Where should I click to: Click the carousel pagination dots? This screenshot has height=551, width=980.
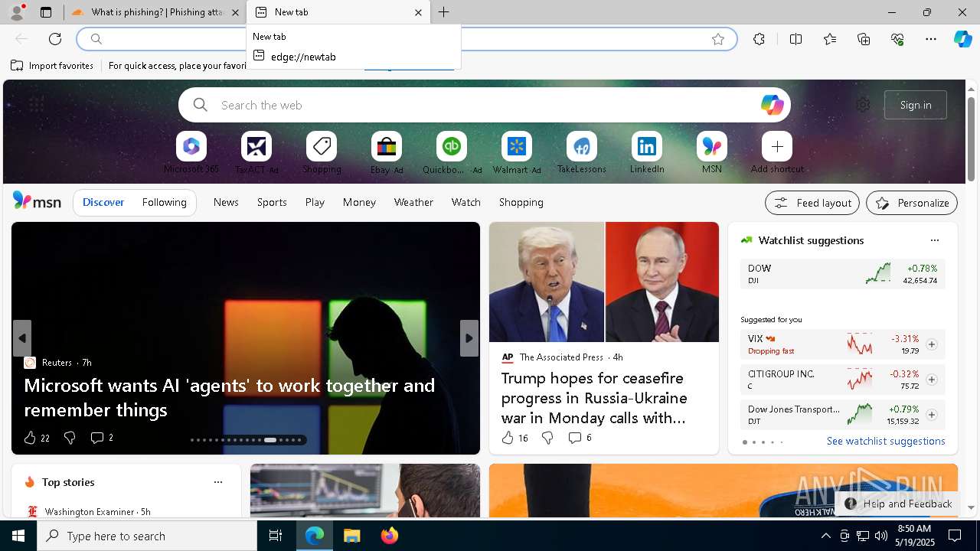click(x=245, y=440)
